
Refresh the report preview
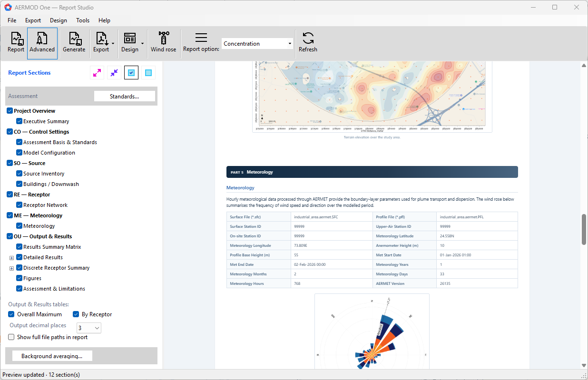click(x=308, y=43)
